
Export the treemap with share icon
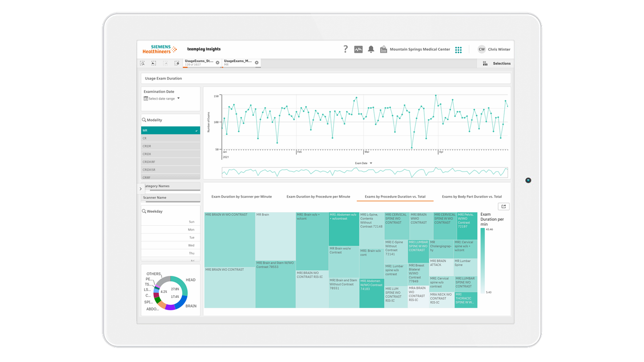(x=504, y=207)
